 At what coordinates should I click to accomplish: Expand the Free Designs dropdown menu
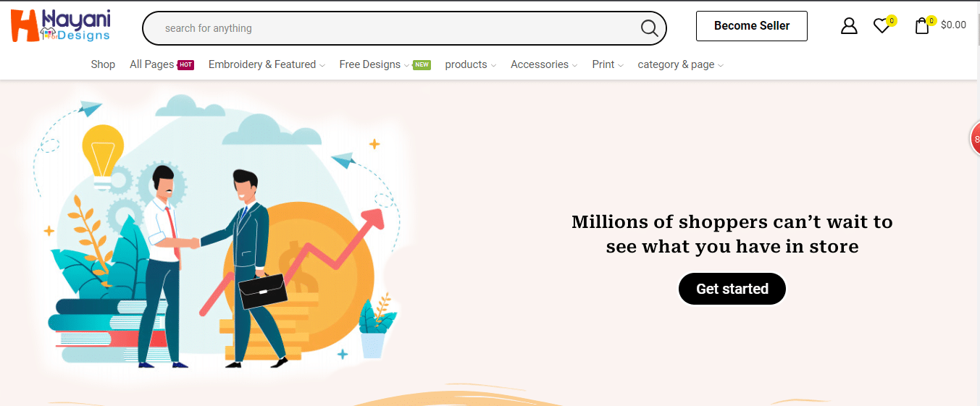(x=374, y=64)
